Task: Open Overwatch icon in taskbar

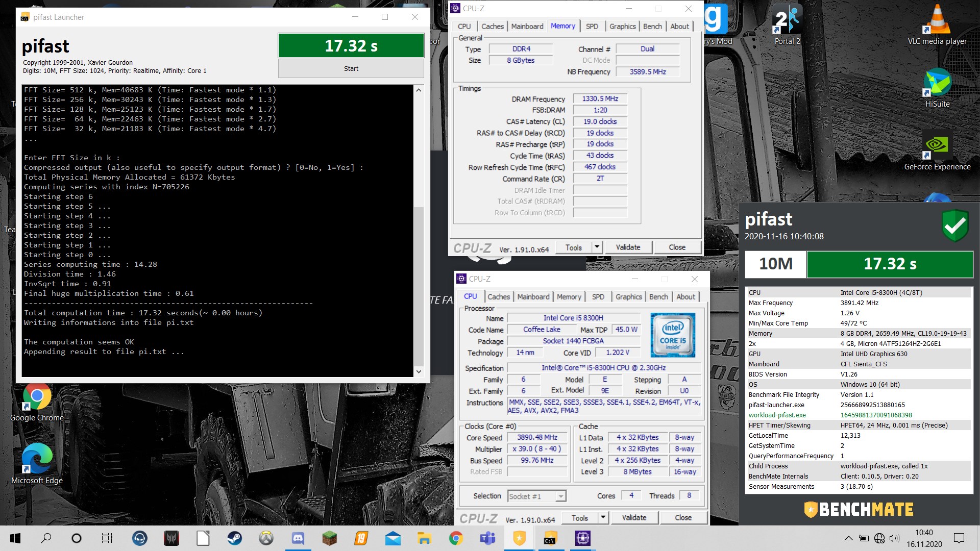Action: [x=266, y=538]
